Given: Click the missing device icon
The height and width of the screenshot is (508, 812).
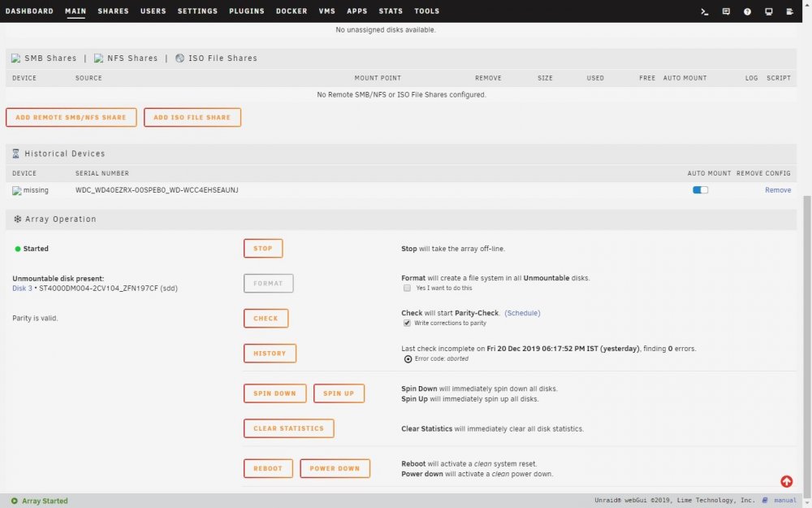Looking at the screenshot, I should (x=16, y=191).
